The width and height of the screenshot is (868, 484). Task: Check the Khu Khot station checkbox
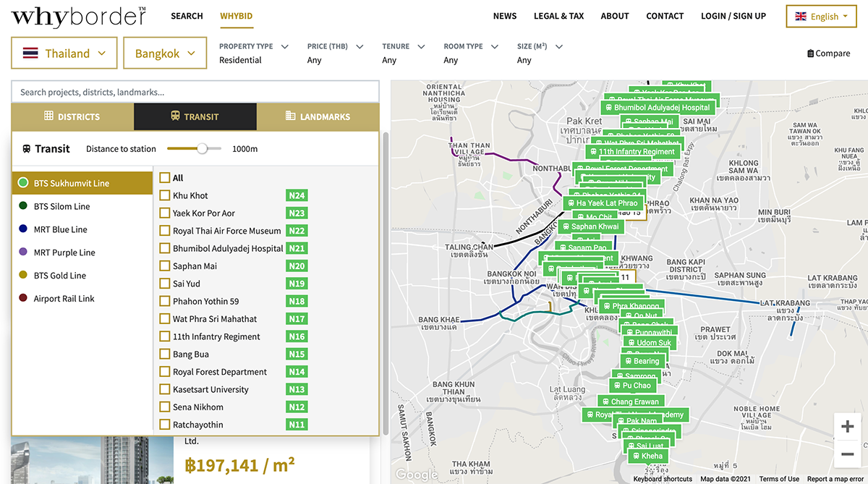click(165, 195)
